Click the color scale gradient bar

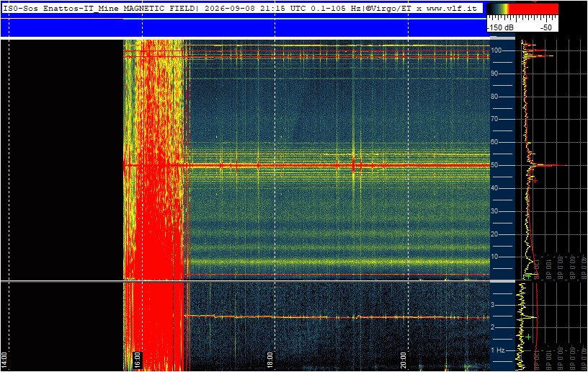click(522, 9)
